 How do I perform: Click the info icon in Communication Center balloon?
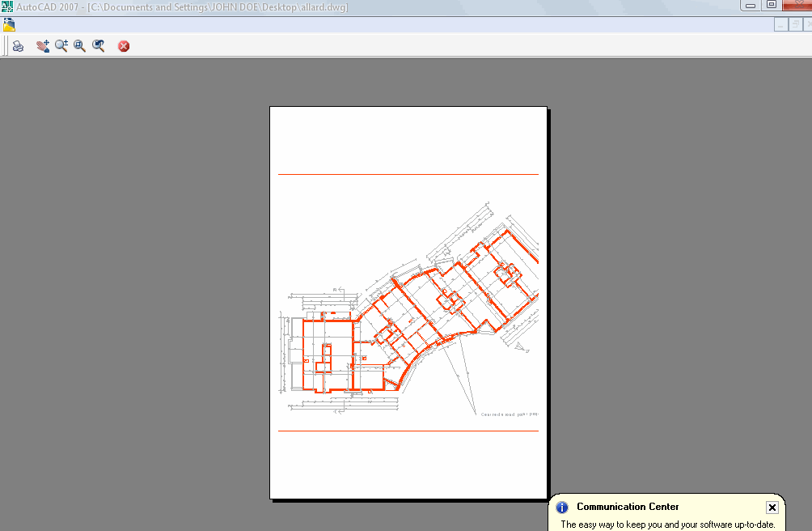pos(562,508)
